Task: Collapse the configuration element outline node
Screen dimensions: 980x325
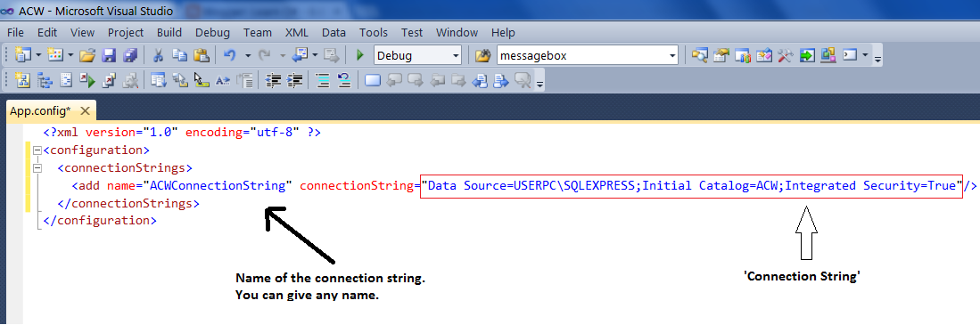Action: tap(37, 150)
